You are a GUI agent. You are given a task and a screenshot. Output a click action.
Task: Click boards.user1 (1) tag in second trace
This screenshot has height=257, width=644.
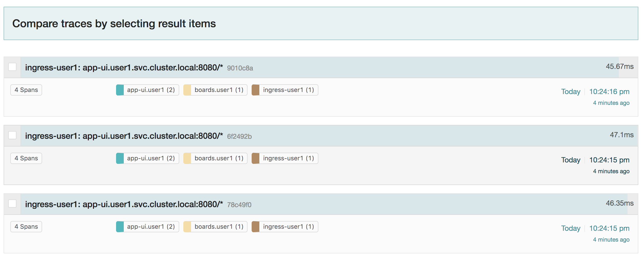[x=215, y=158]
